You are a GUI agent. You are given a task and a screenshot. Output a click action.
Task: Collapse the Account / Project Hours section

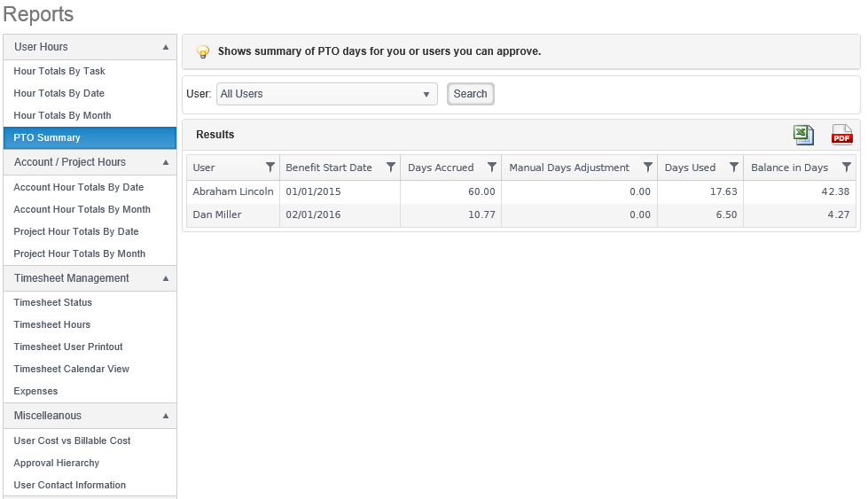(166, 162)
